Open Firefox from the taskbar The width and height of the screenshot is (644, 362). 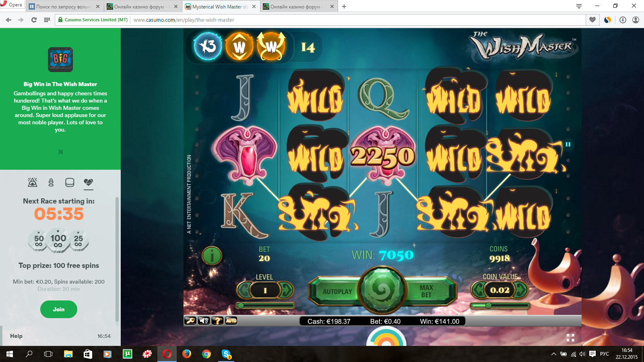[186, 354]
